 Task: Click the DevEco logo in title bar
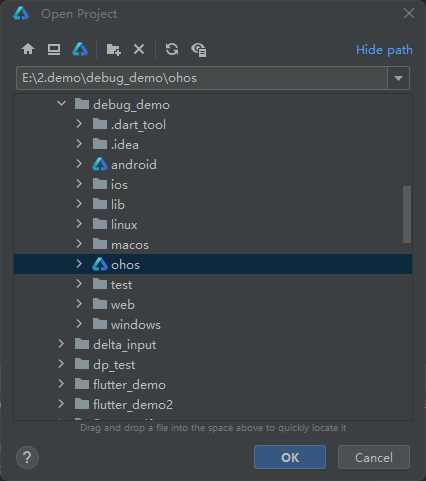click(21, 14)
